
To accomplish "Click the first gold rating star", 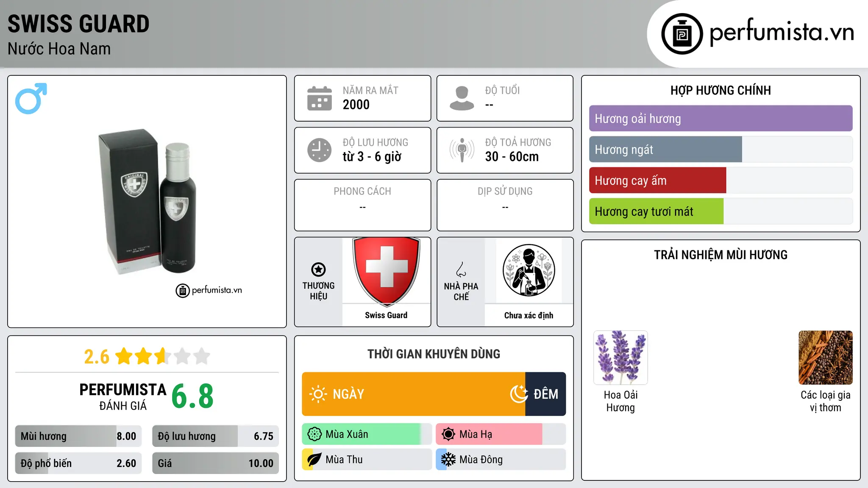I will coord(124,356).
